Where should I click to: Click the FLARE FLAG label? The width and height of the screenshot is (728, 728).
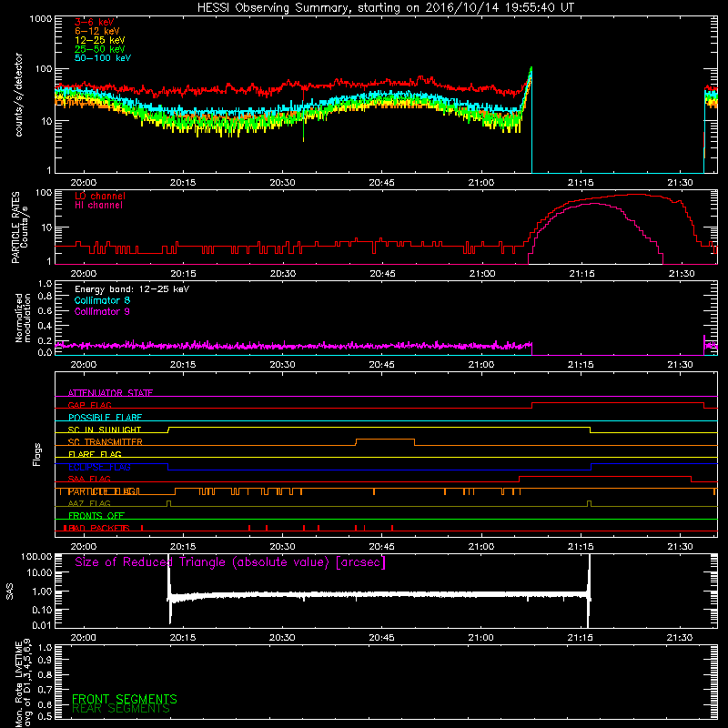coord(95,454)
